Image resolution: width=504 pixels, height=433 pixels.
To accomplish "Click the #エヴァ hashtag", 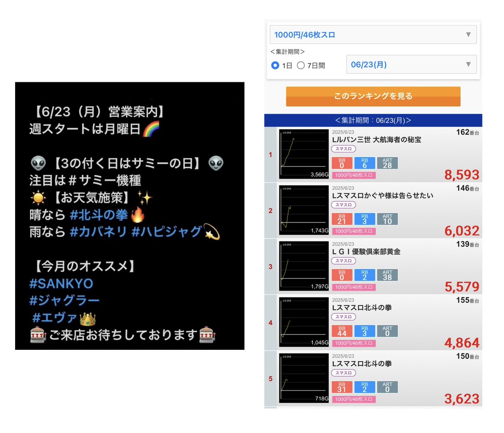I will pyautogui.click(x=55, y=318).
